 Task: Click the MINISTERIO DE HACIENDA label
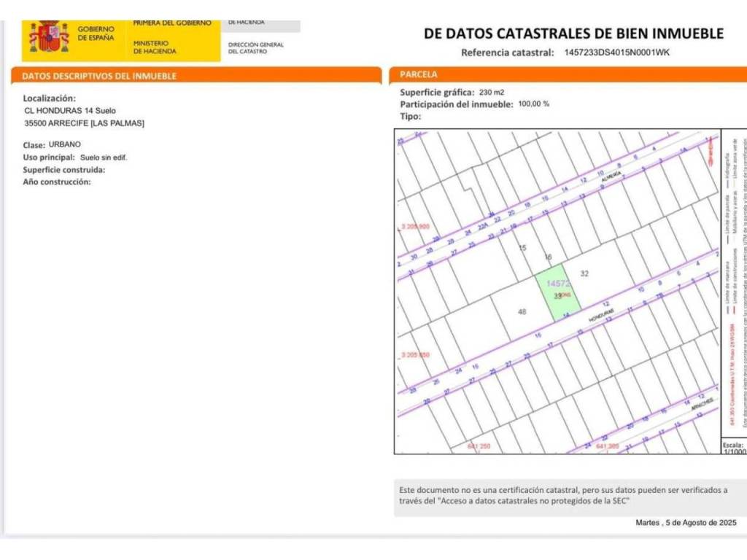pyautogui.click(x=155, y=47)
